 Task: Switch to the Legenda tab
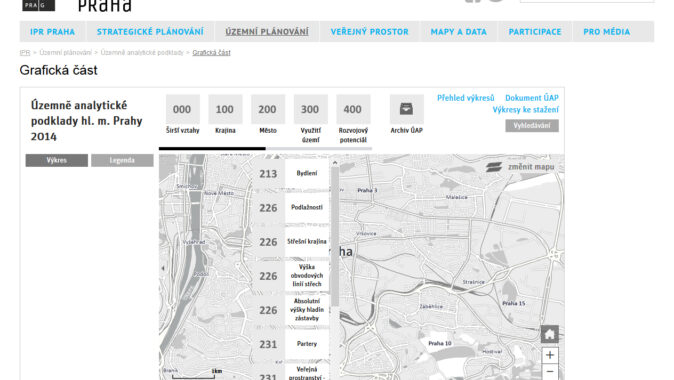coord(122,160)
